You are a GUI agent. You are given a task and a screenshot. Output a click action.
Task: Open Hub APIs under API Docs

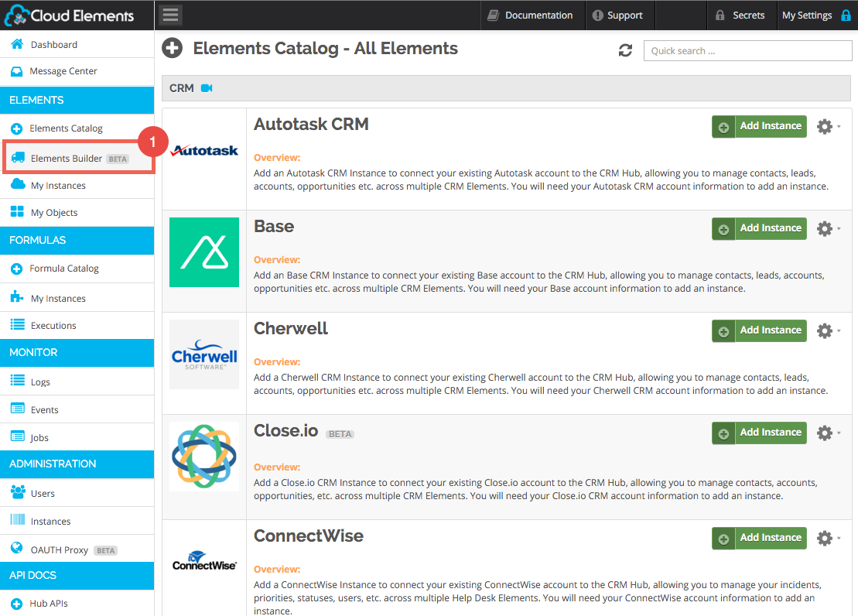tap(77, 604)
